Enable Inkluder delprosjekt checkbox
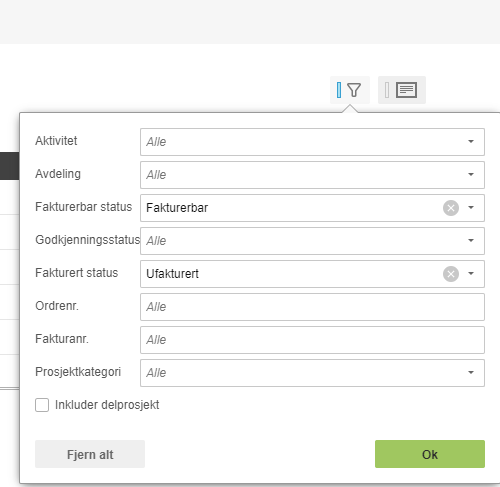 point(42,405)
